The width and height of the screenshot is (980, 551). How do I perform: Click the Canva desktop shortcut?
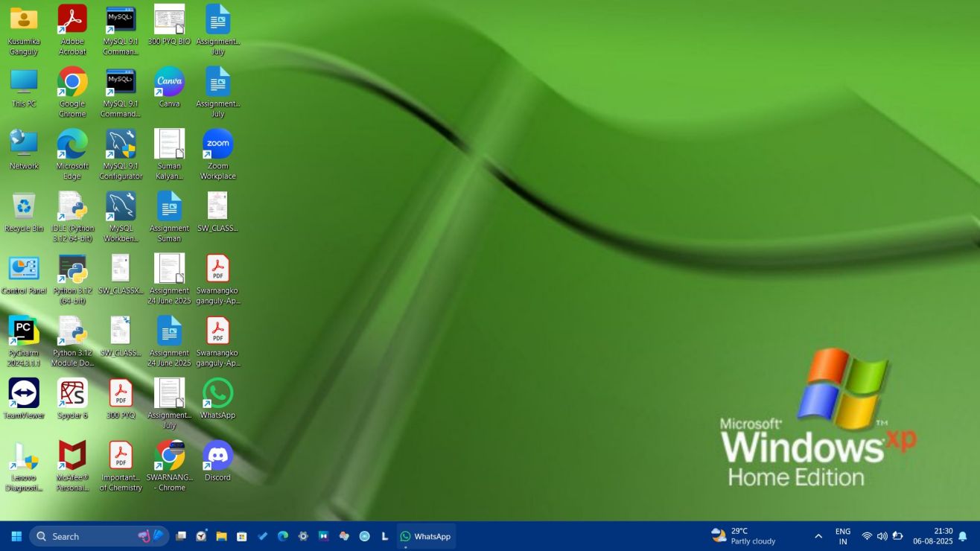[x=169, y=83]
